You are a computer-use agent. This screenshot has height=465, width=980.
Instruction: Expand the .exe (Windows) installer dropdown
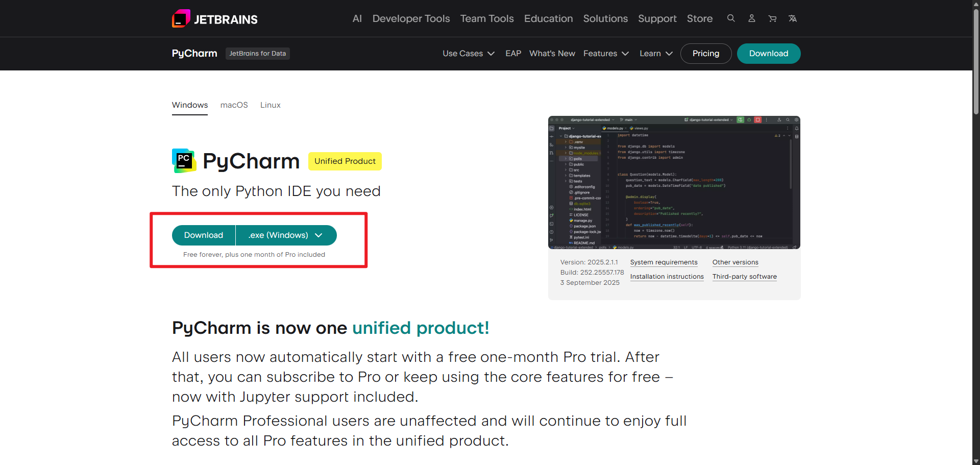286,235
